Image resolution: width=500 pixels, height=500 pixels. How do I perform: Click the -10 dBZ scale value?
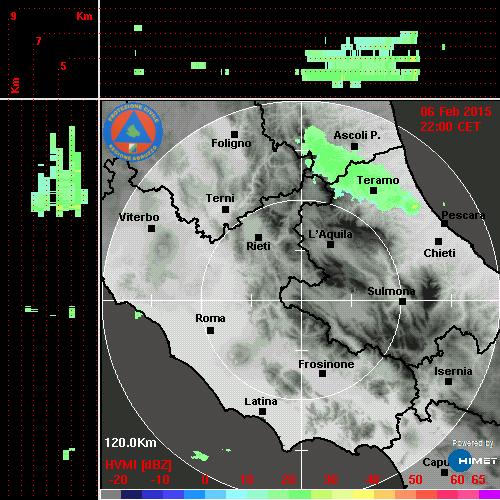[160, 480]
